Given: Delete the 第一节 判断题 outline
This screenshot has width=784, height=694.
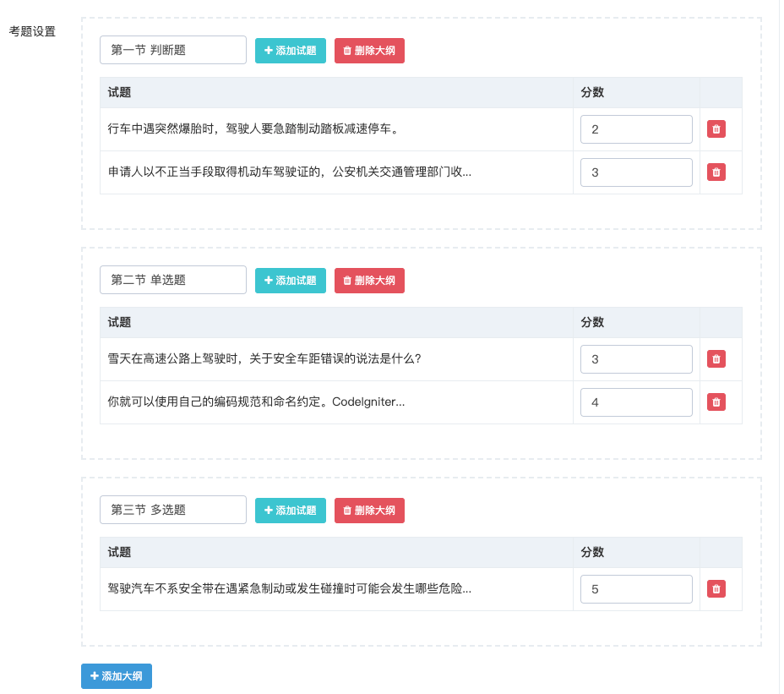Looking at the screenshot, I should pyautogui.click(x=369, y=51).
